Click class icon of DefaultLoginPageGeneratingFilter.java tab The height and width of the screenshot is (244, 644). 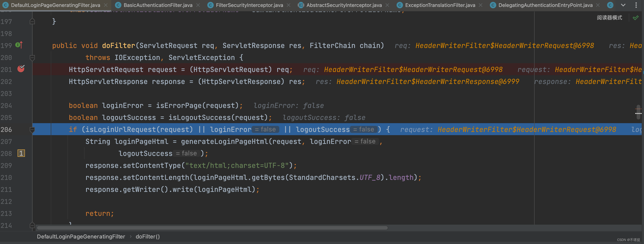click(x=6, y=5)
